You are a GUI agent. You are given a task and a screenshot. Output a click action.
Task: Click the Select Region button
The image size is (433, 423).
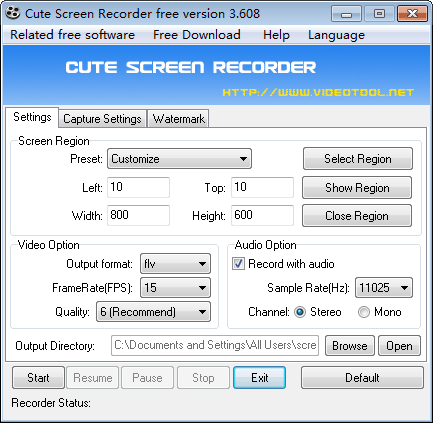coord(358,159)
